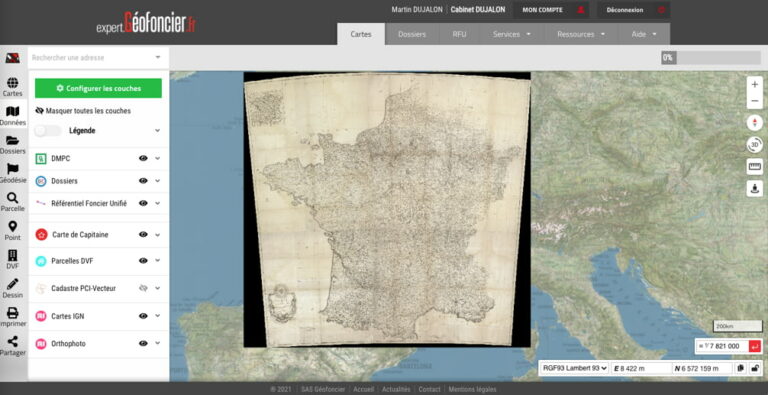Click the scale value field 7 821 000
This screenshot has width=768, height=395.
pos(722,346)
